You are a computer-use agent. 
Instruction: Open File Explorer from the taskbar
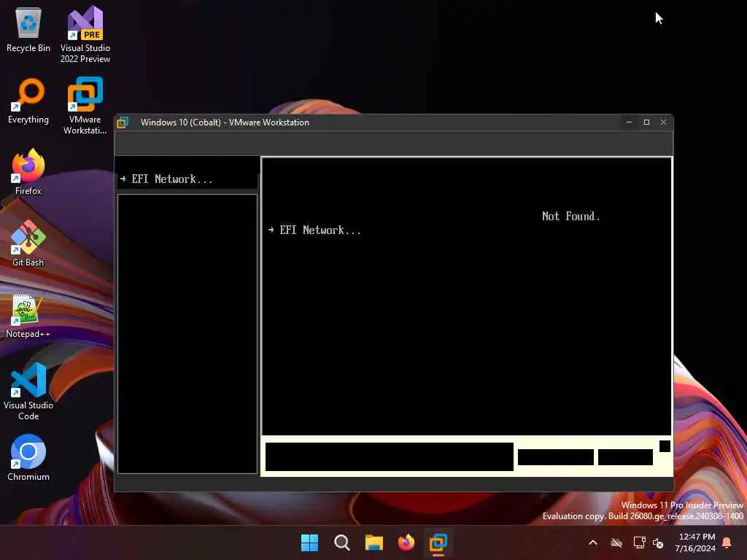374,542
